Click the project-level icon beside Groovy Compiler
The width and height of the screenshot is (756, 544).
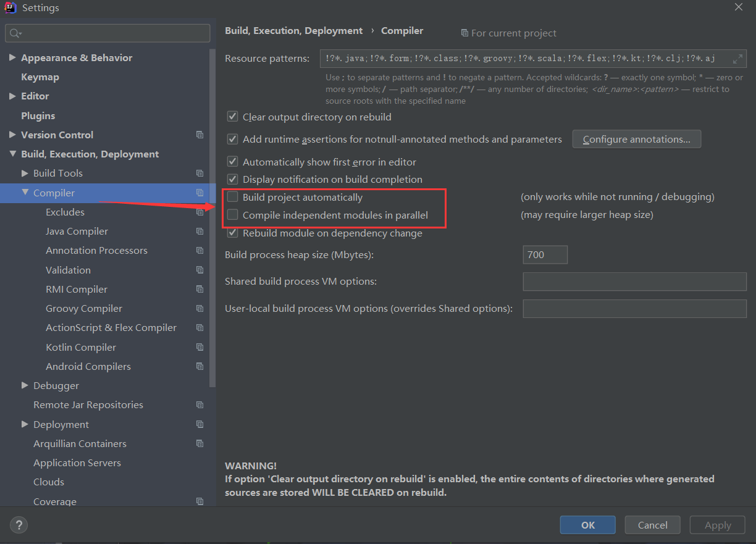click(199, 309)
